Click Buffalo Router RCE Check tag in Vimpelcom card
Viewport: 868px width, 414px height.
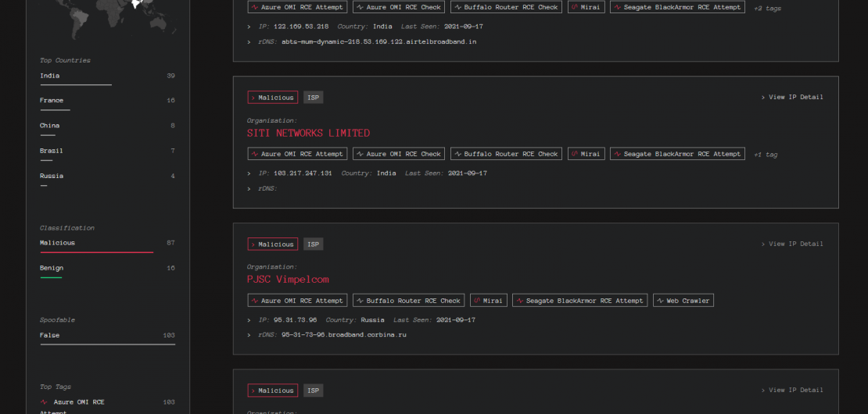(x=408, y=301)
